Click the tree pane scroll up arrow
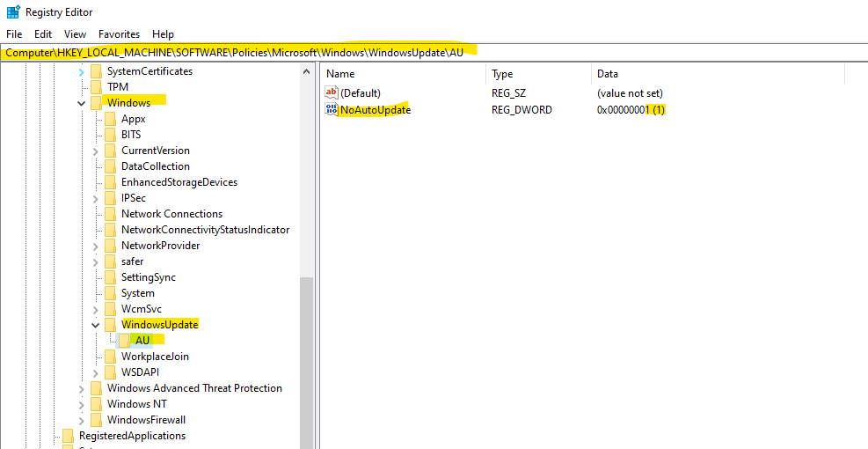The width and height of the screenshot is (868, 449). [307, 71]
